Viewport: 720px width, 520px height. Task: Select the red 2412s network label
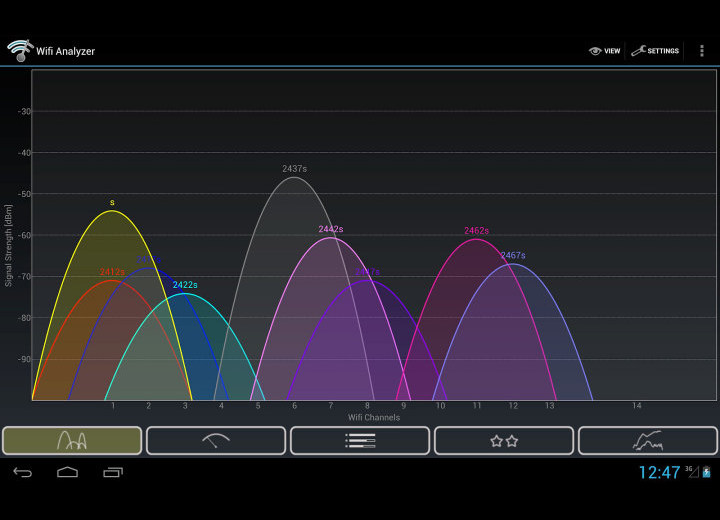click(112, 272)
